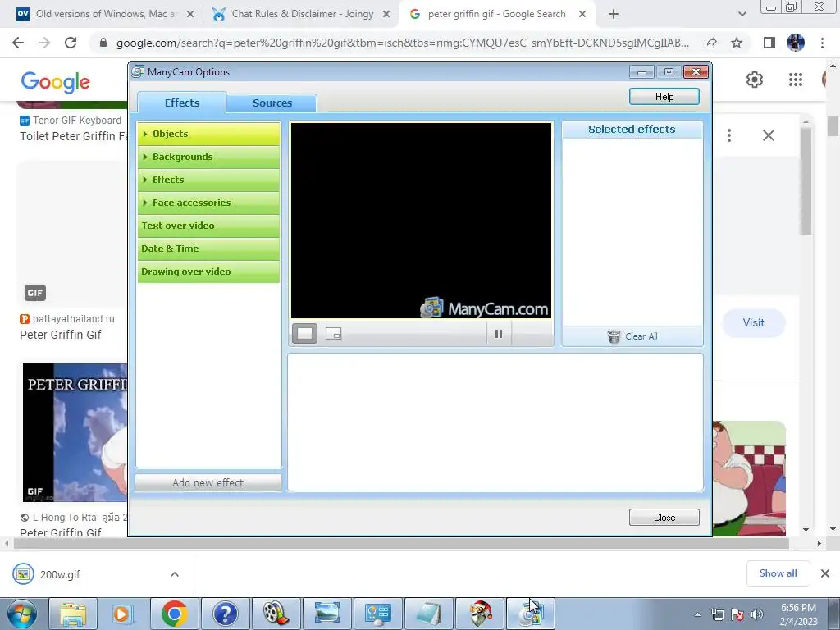This screenshot has height=630, width=840.
Task: Open a new Chrome tab
Action: (x=614, y=15)
